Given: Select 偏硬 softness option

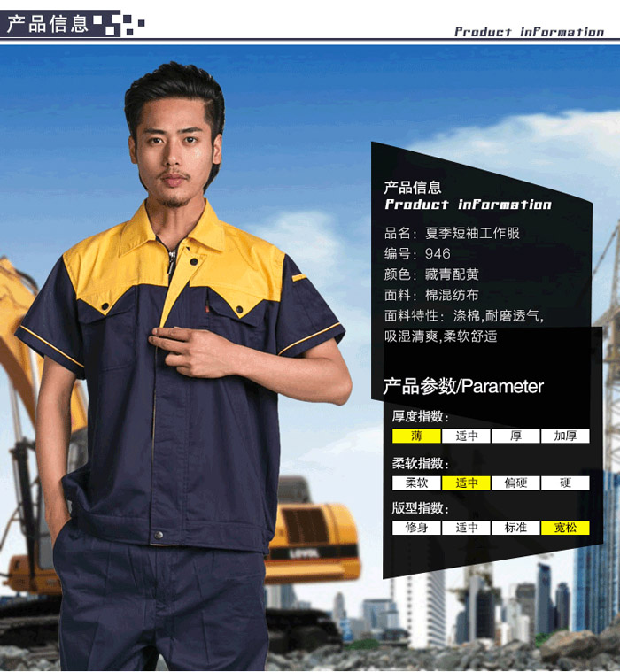Looking at the screenshot, I should click(x=515, y=483).
